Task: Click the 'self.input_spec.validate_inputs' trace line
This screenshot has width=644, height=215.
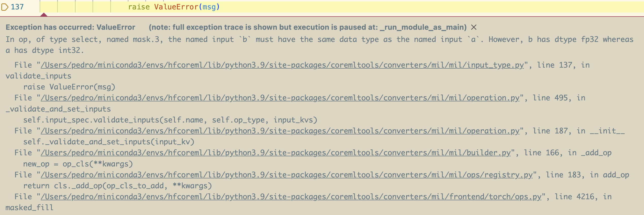Action: (170, 120)
